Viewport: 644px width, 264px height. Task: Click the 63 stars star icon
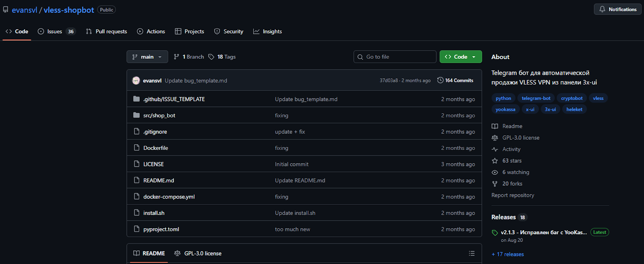click(495, 161)
